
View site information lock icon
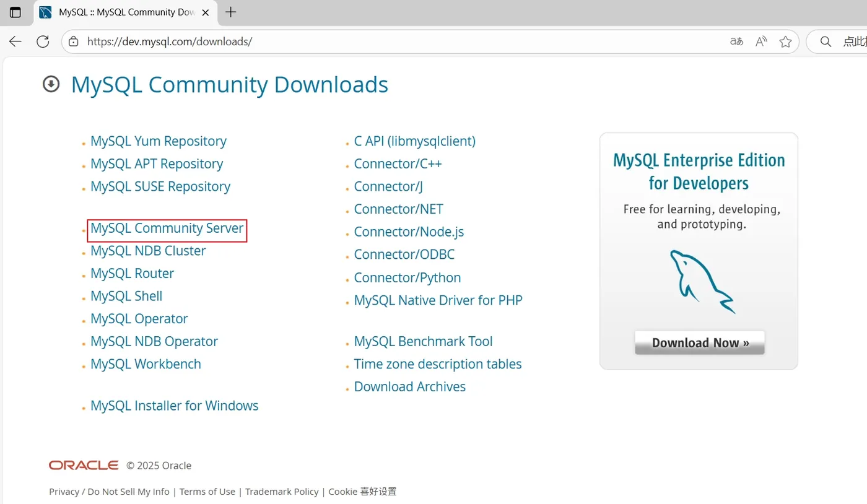pyautogui.click(x=74, y=41)
